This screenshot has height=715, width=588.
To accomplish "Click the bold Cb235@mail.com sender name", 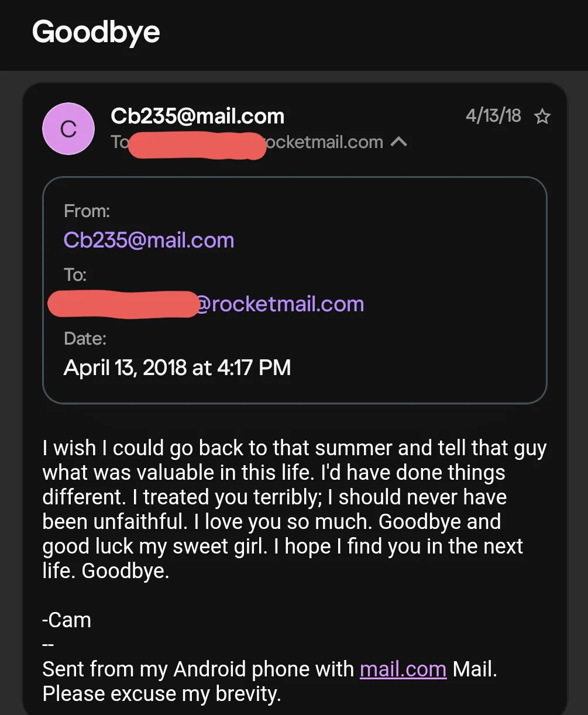I will pyautogui.click(x=198, y=116).
